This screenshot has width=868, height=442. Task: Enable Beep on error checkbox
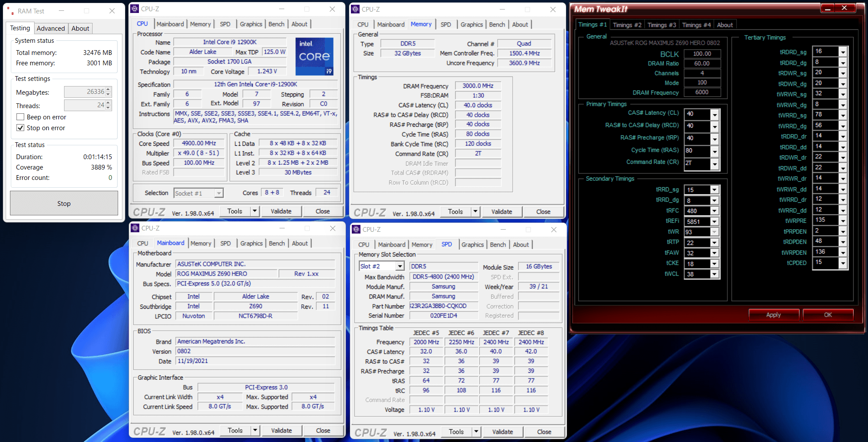pyautogui.click(x=20, y=117)
